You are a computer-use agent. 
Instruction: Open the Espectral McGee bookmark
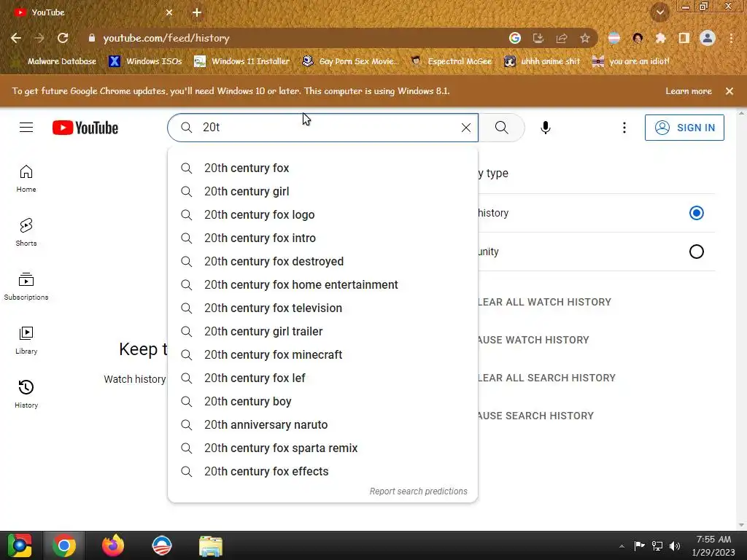(452, 61)
